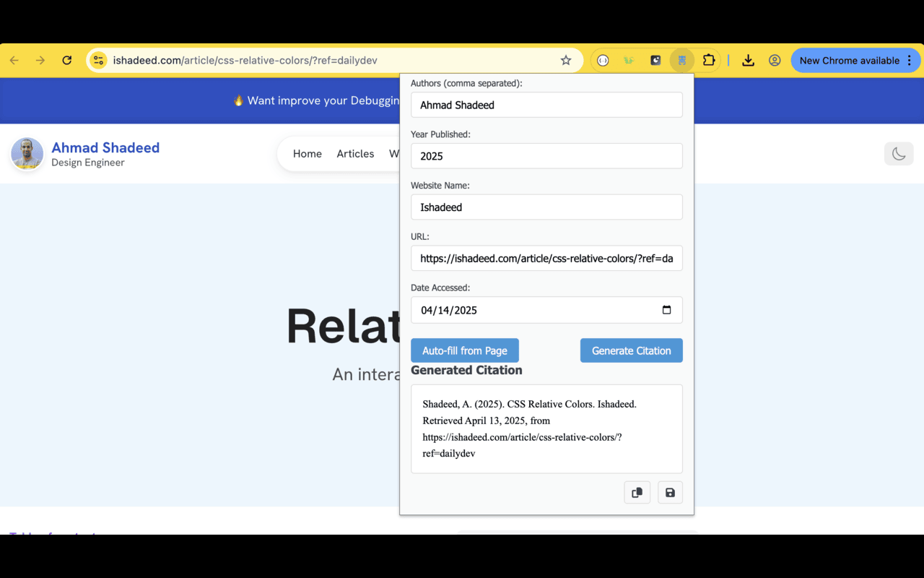Go back to the previous page
The width and height of the screenshot is (924, 578).
coord(14,61)
